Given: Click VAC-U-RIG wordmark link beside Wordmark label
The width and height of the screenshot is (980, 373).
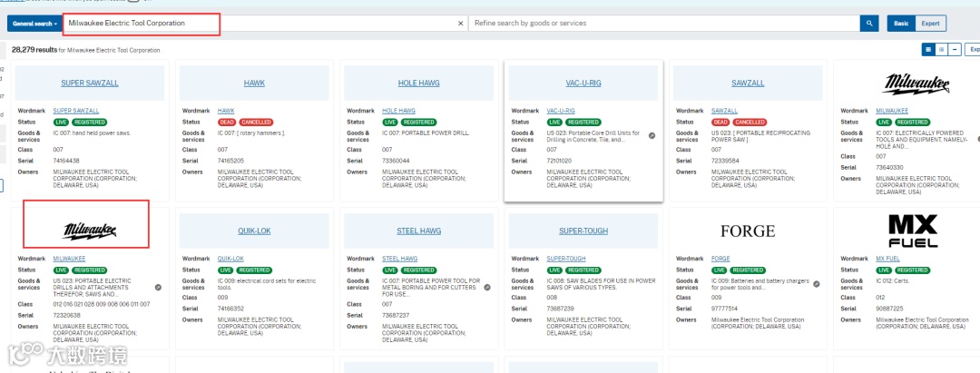Looking at the screenshot, I should [562, 111].
